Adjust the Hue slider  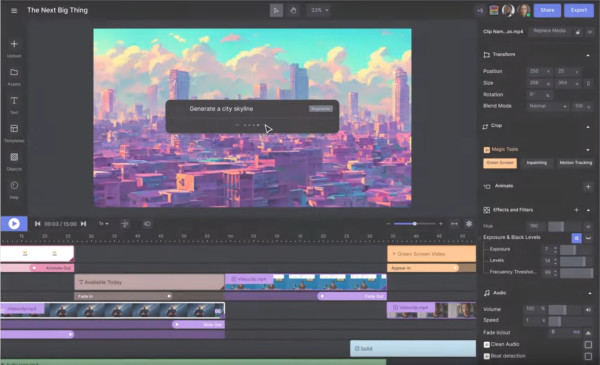pos(564,226)
